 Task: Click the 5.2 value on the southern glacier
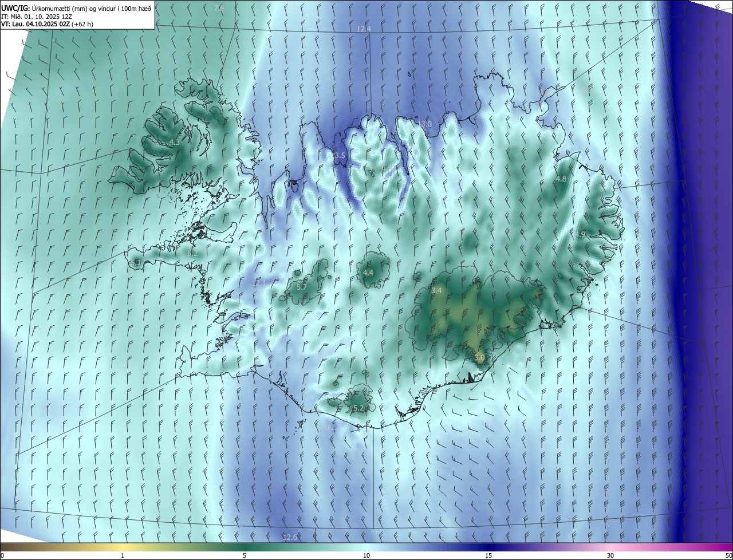point(358,408)
